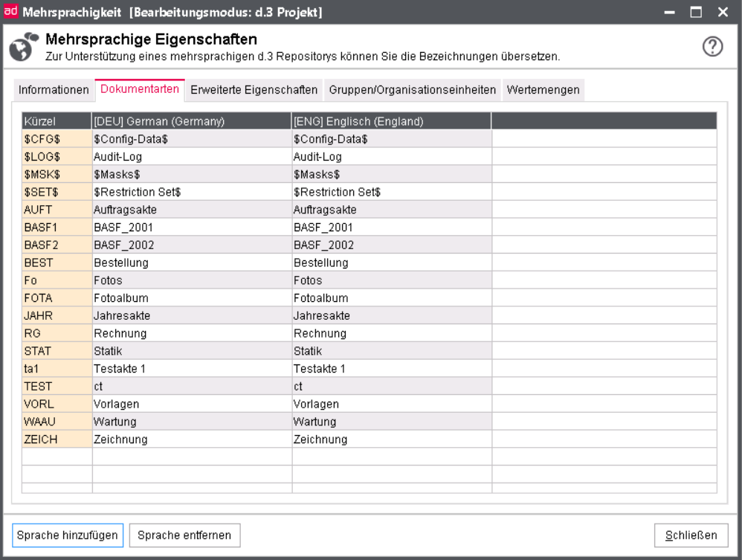Image resolution: width=742 pixels, height=560 pixels.
Task: Click Sprache hinzufügen button
Action: point(67,535)
